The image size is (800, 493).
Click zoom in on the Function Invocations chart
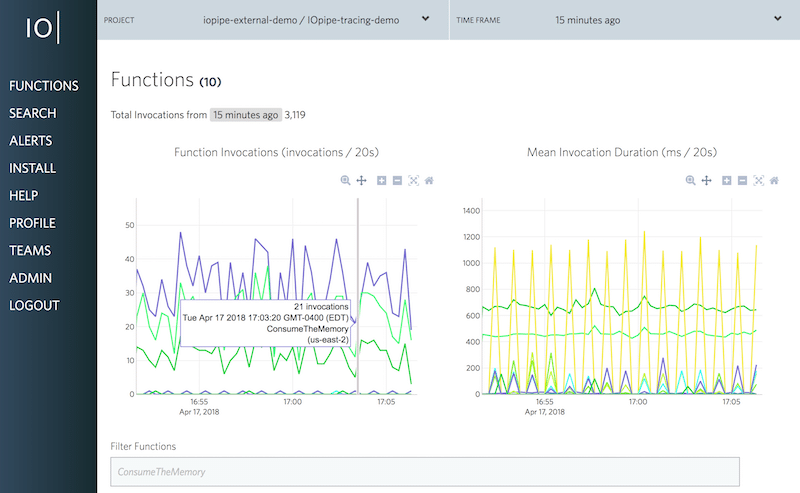point(381,181)
